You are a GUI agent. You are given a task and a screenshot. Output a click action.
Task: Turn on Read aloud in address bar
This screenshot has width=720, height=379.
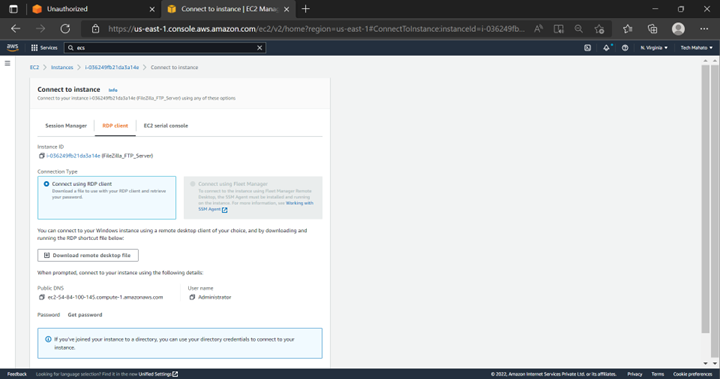click(538, 29)
